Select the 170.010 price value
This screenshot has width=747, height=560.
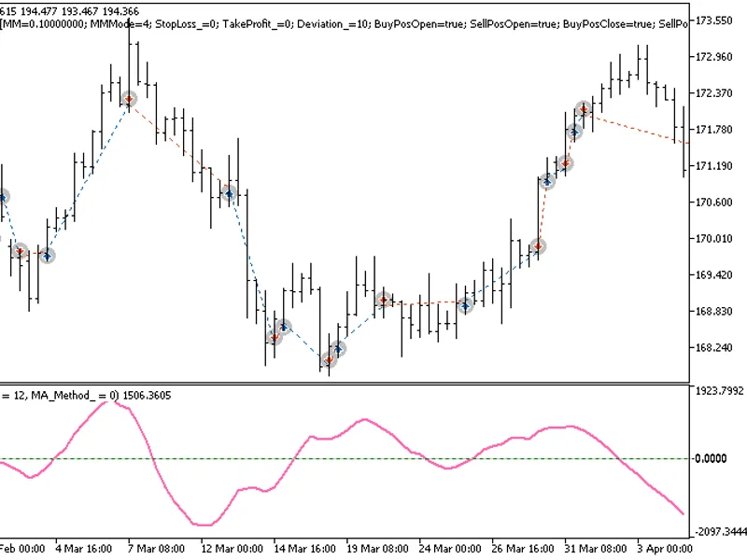click(713, 238)
